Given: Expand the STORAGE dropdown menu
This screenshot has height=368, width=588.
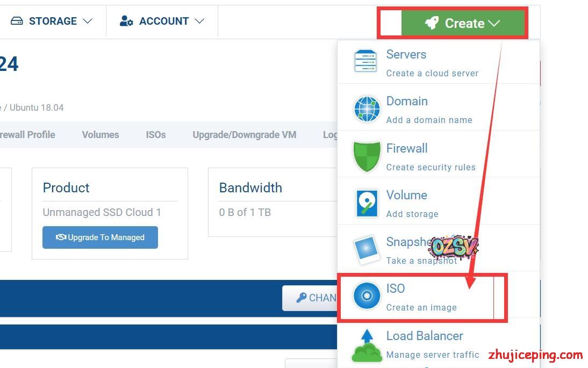Looking at the screenshot, I should pos(52,21).
